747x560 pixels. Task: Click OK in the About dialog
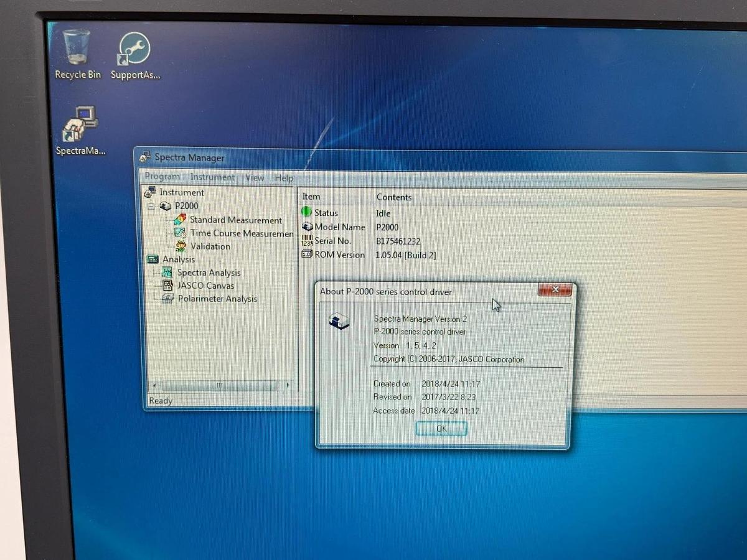[x=441, y=429]
